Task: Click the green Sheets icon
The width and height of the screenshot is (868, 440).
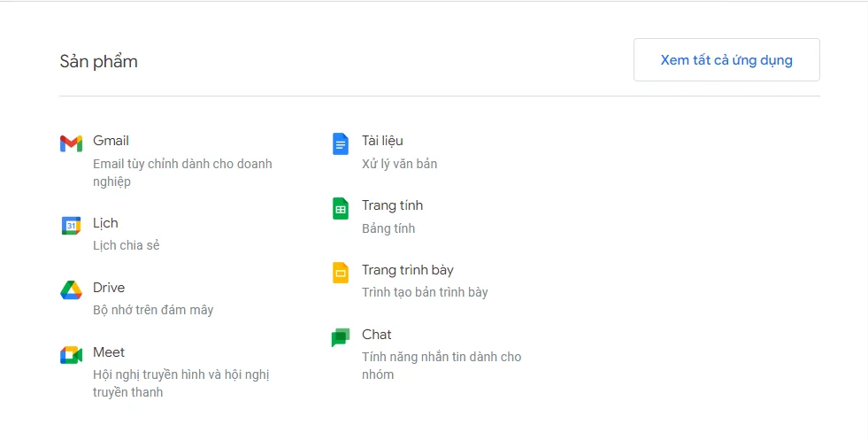Action: click(x=341, y=208)
